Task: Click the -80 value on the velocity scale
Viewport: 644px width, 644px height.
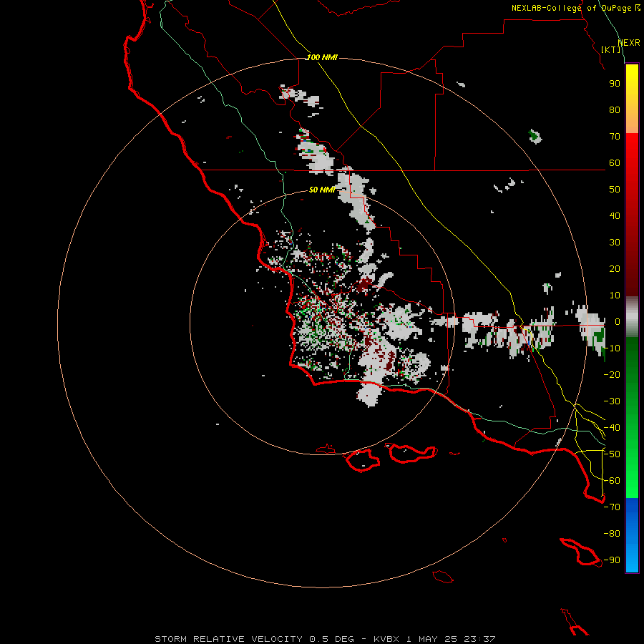Action: click(612, 534)
